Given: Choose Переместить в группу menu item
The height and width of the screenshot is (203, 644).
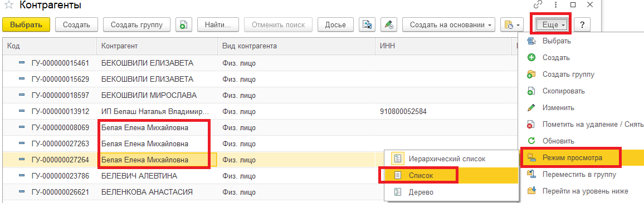Looking at the screenshot, I should (581, 174).
